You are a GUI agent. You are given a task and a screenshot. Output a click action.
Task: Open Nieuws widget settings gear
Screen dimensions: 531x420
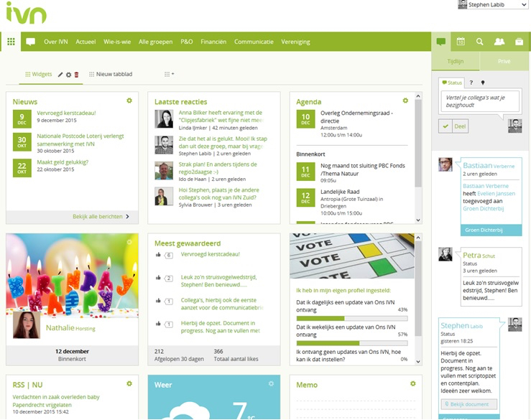click(x=129, y=101)
